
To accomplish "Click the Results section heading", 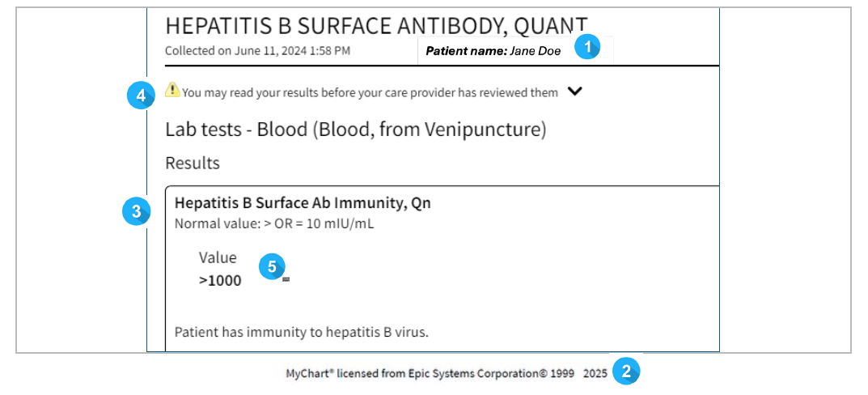I will coord(193,163).
